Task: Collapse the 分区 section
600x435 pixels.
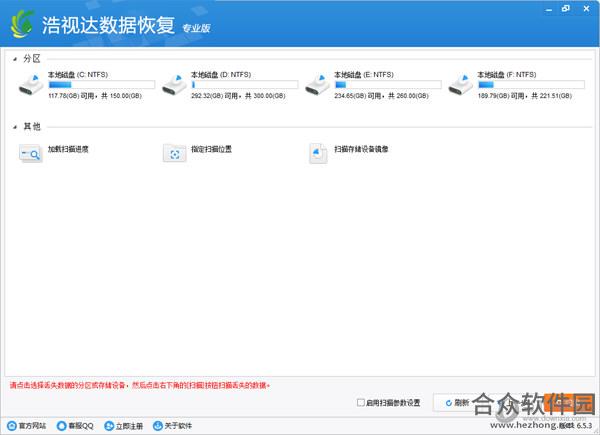Action: (x=15, y=59)
